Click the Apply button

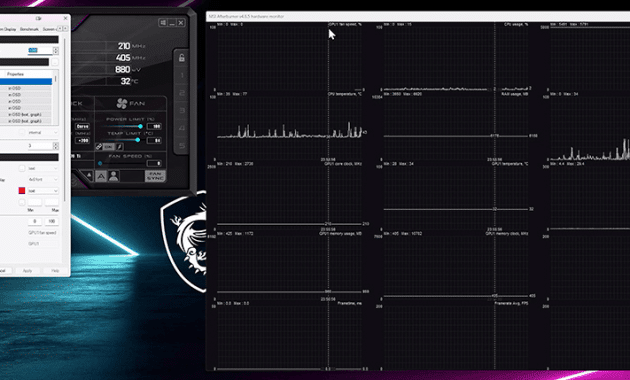(27, 271)
